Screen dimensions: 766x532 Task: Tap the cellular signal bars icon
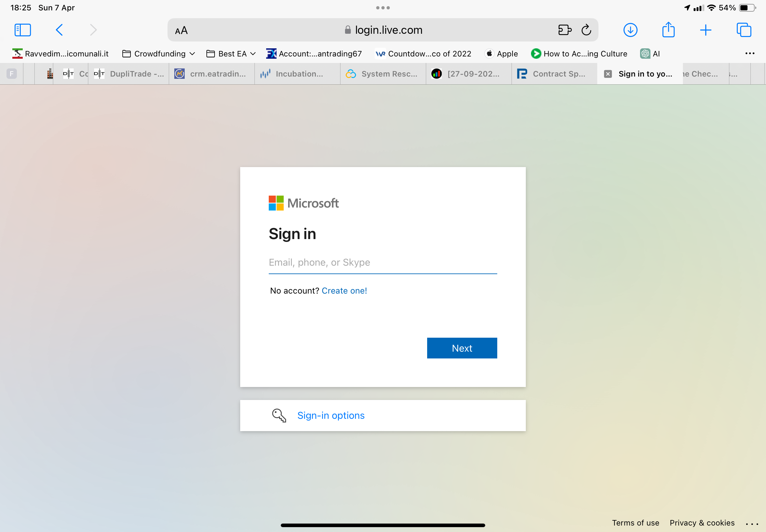click(x=698, y=8)
